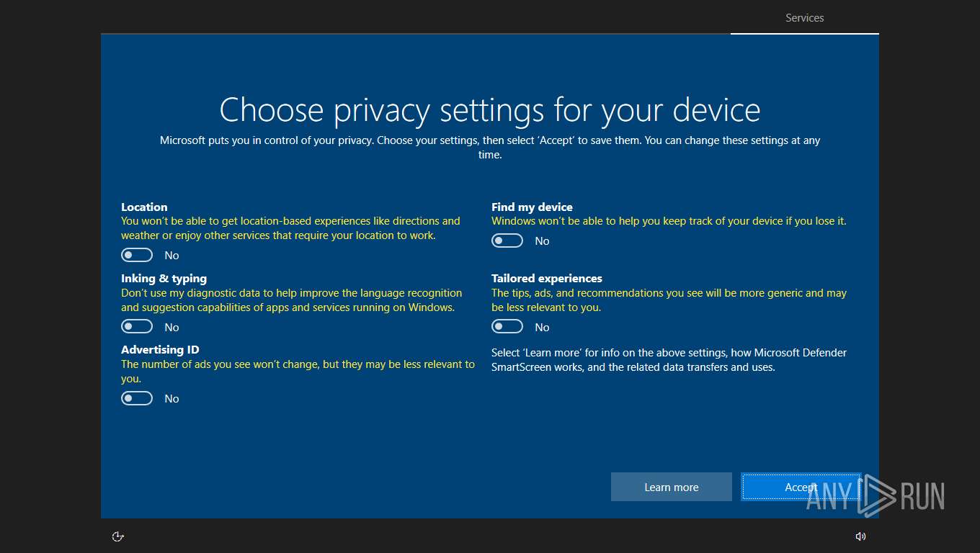Click the Microsoft Defender SmartScreen info paragraph
This screenshot has height=553, width=980.
(669, 359)
